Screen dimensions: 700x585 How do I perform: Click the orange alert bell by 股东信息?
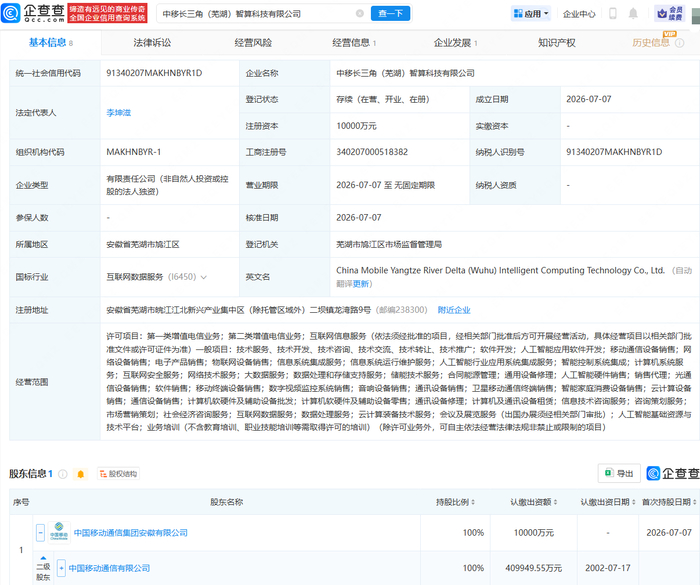[81, 474]
